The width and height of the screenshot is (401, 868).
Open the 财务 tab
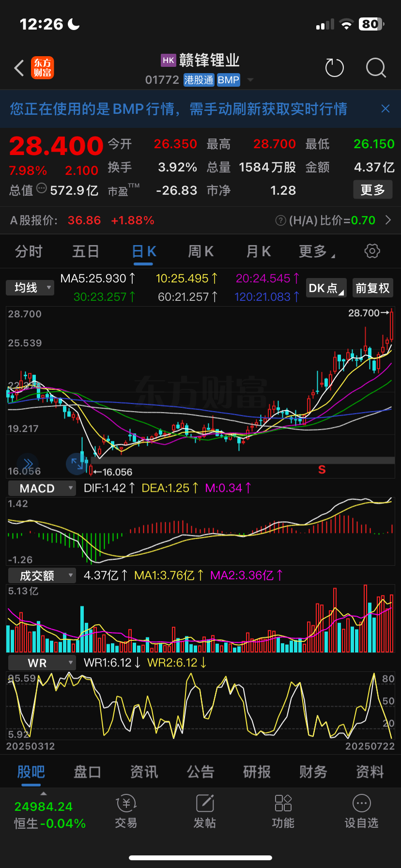tap(313, 772)
